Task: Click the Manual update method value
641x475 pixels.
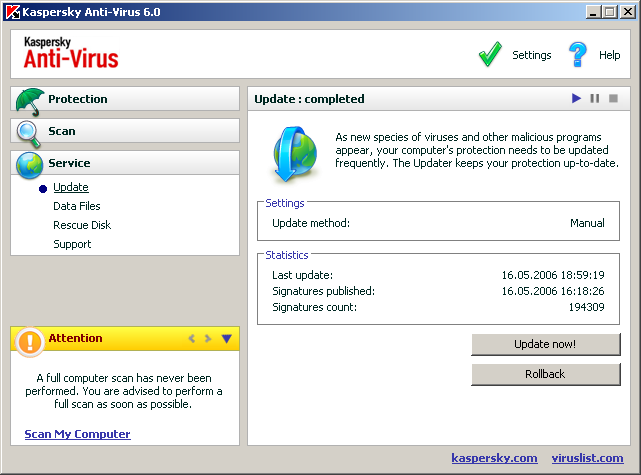Action: click(587, 223)
